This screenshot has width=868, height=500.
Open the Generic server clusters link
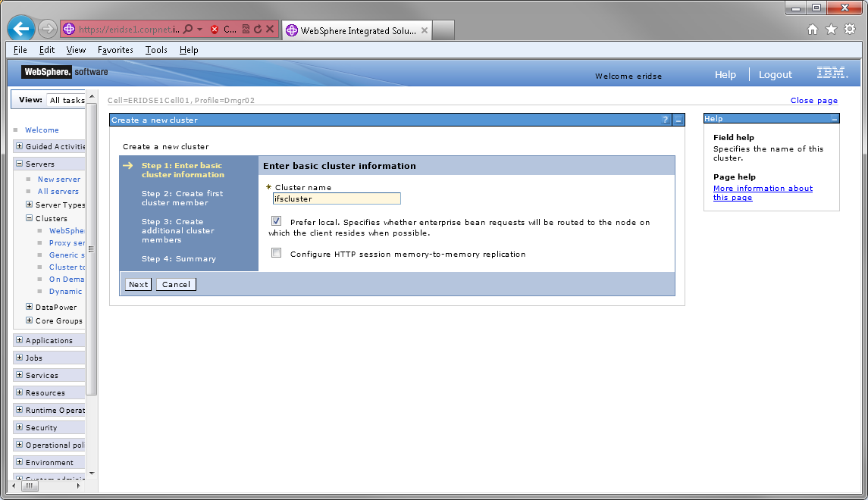(67, 255)
